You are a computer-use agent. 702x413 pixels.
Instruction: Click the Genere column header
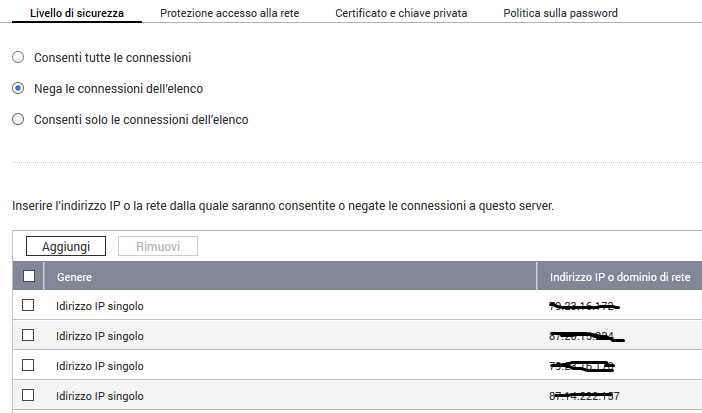pyautogui.click(x=75, y=276)
